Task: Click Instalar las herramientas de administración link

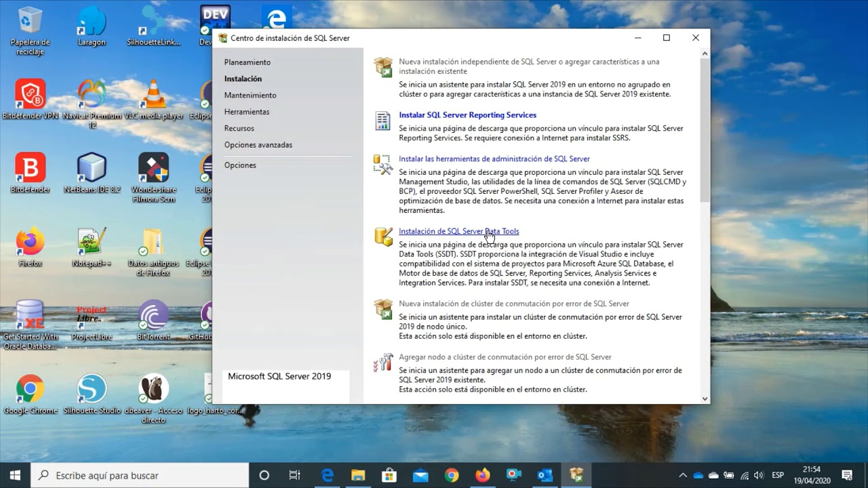Action: (x=494, y=159)
